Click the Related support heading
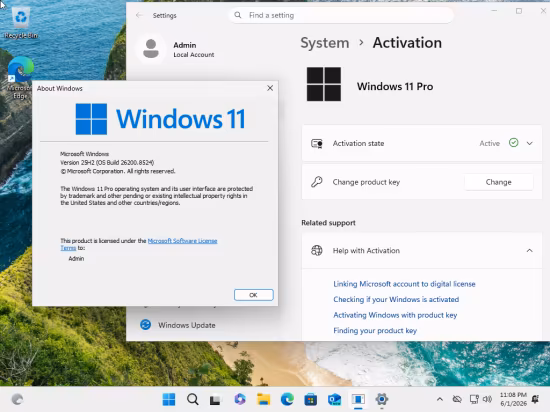Screen dimensions: 550x412 [328, 223]
